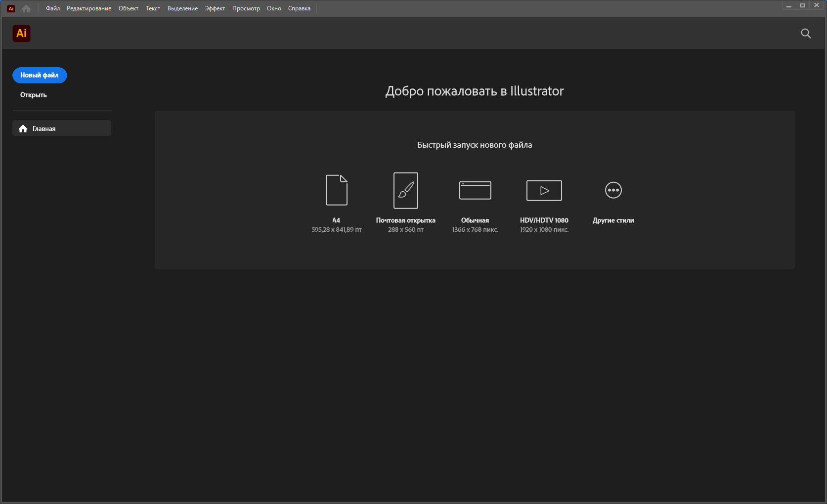The height and width of the screenshot is (504, 827).
Task: Open the Редактирование menu
Action: coord(89,8)
